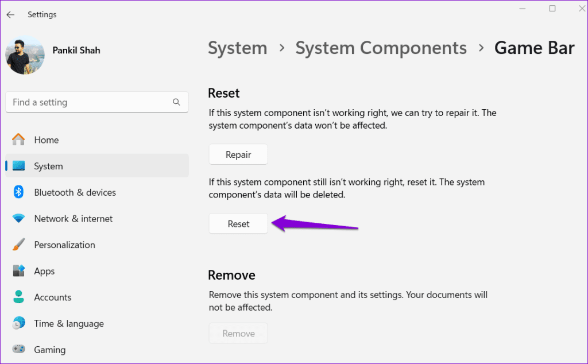Open Bluetooth & devices settings
This screenshot has width=588, height=364.
coord(75,192)
